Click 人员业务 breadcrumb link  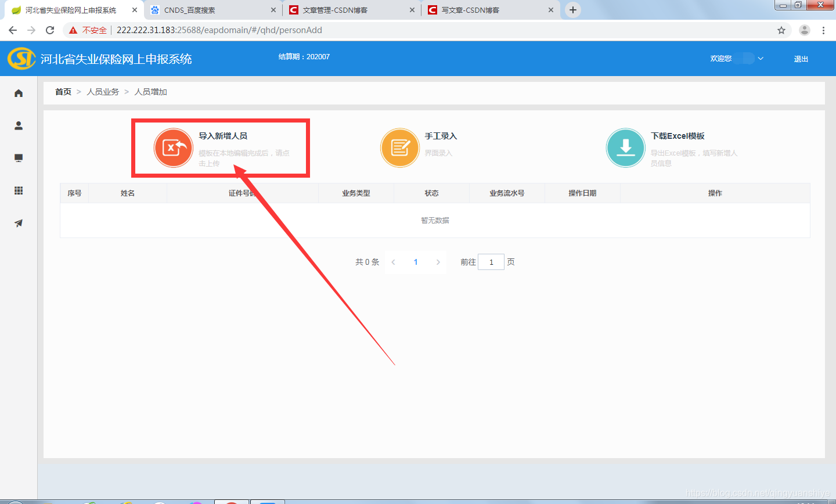point(103,92)
